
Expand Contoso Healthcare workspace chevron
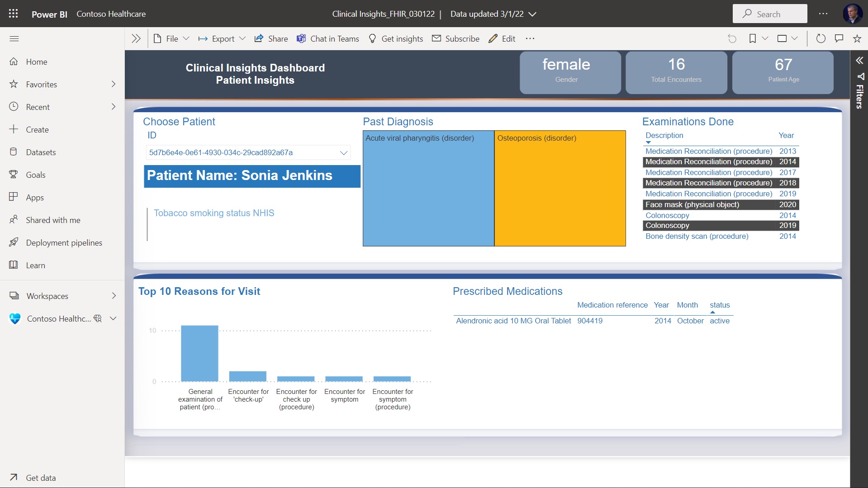click(113, 318)
